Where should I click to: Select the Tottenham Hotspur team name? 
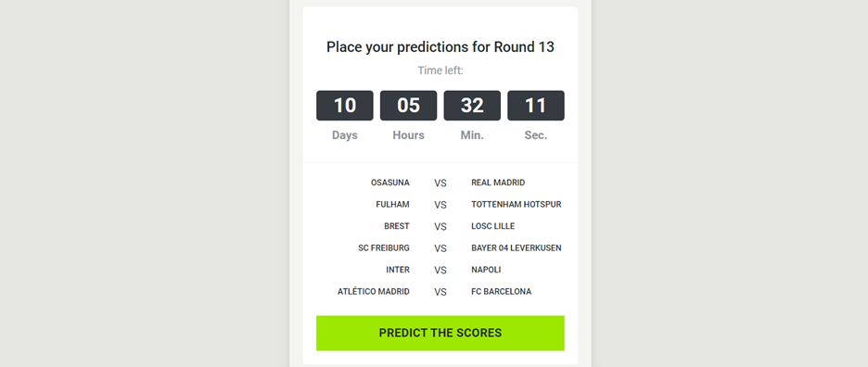[517, 204]
